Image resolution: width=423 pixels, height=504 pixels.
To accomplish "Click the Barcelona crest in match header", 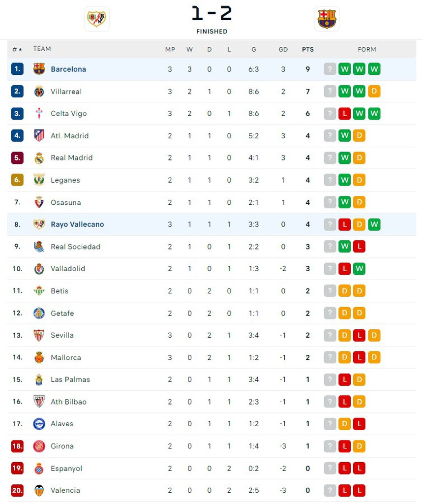I will [x=327, y=19].
